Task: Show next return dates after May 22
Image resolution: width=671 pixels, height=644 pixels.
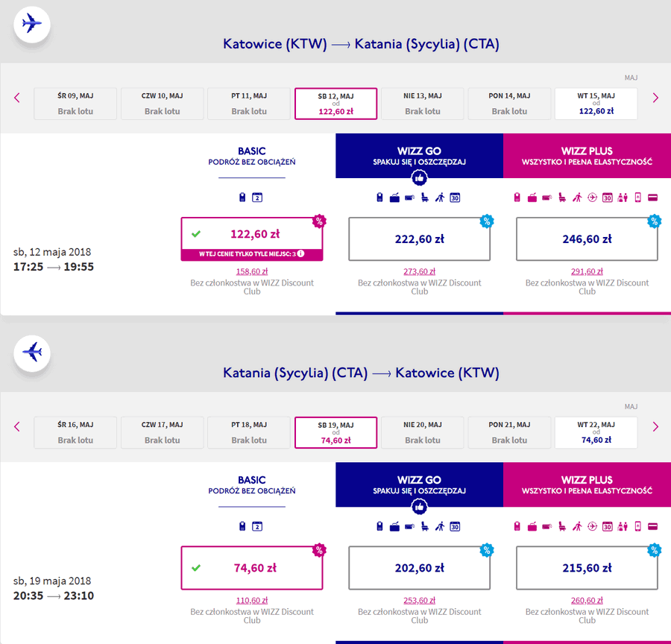Action: point(655,426)
